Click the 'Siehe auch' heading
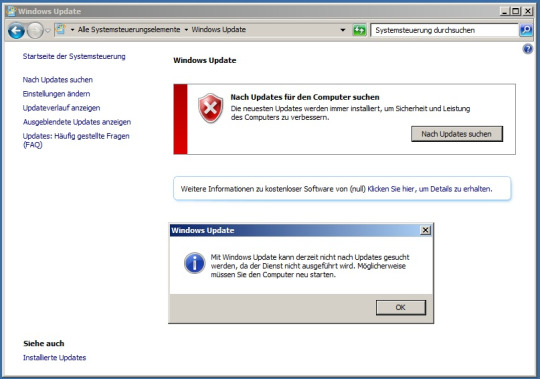540x379 pixels. [44, 344]
